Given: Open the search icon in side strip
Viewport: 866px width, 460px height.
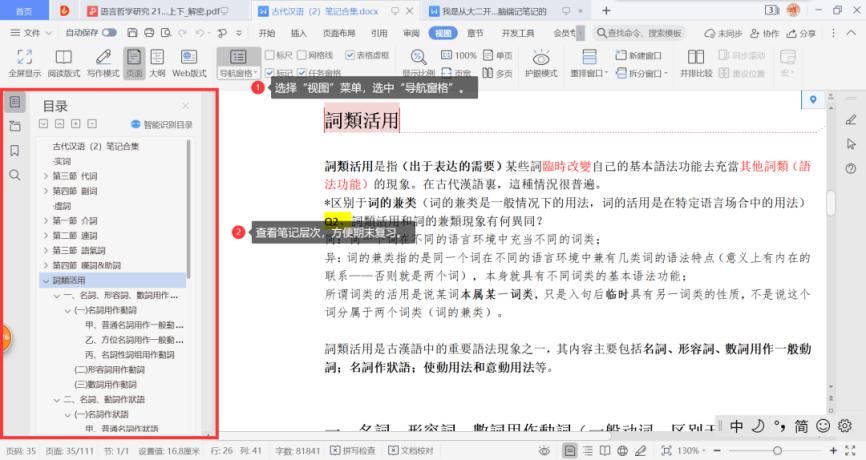Looking at the screenshot, I should (x=15, y=175).
